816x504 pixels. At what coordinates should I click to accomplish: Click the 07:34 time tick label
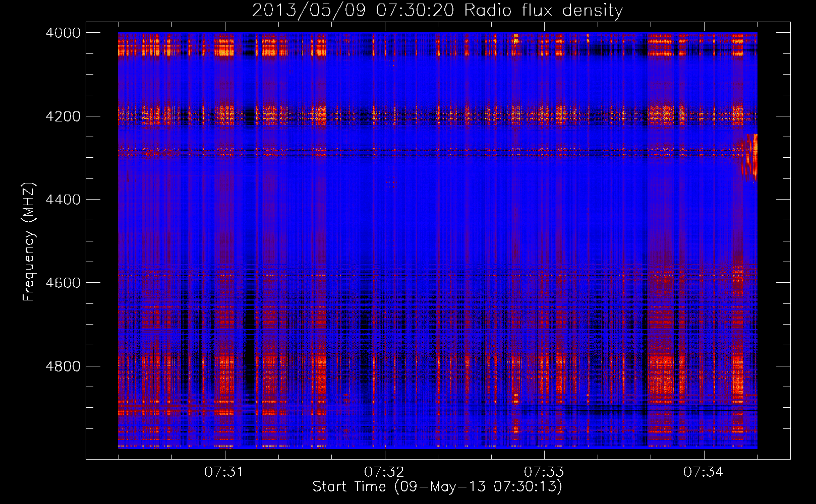[x=703, y=472]
